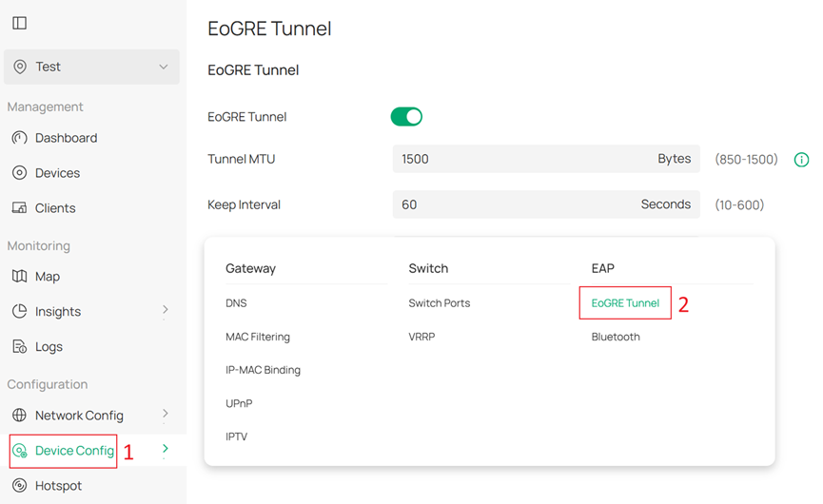The height and width of the screenshot is (504, 823).
Task: Expand the Insights submenu chevron
Action: pos(166,309)
